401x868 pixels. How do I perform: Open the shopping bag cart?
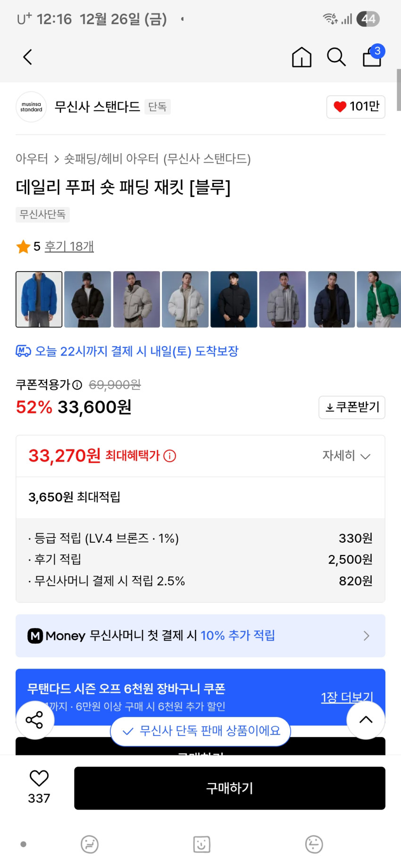[372, 57]
